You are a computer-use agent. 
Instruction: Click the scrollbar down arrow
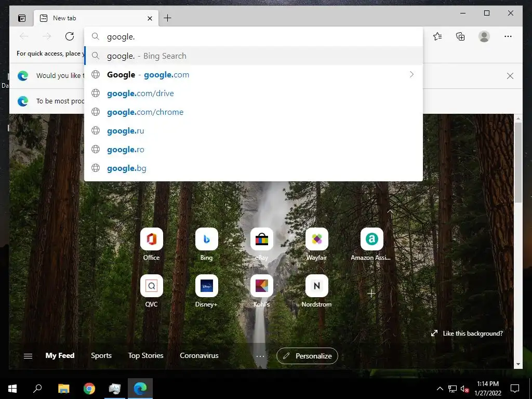tap(518, 364)
